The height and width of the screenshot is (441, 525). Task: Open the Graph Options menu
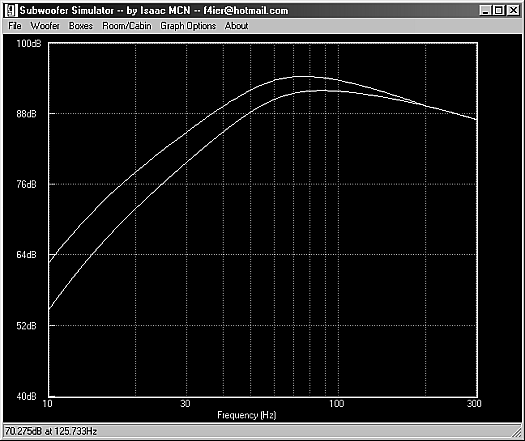point(188,26)
